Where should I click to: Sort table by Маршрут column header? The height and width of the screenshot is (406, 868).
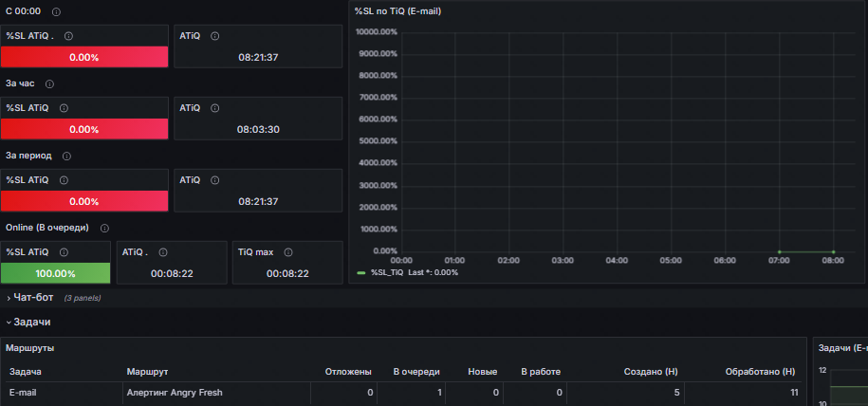[x=147, y=371]
